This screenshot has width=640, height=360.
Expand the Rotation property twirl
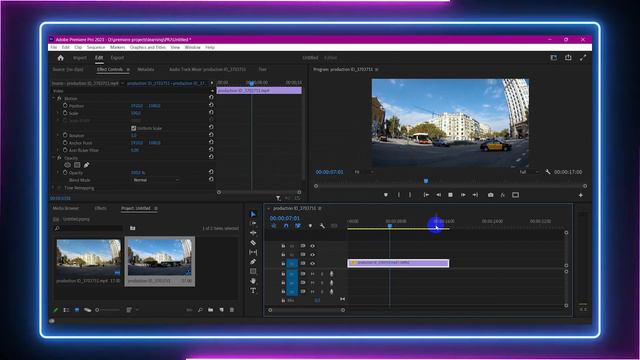(58, 135)
